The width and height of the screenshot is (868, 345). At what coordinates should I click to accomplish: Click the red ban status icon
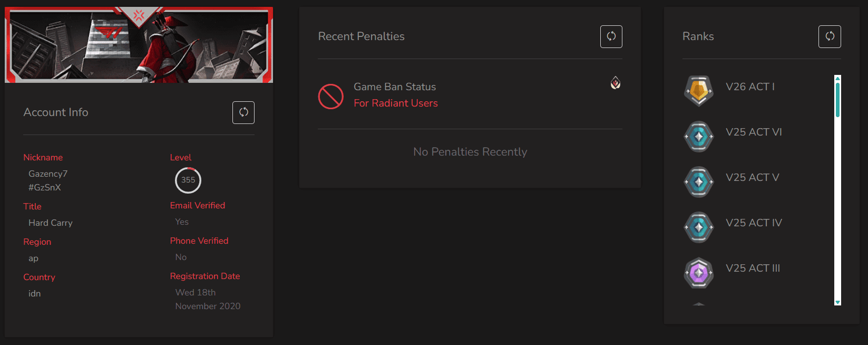click(x=331, y=97)
